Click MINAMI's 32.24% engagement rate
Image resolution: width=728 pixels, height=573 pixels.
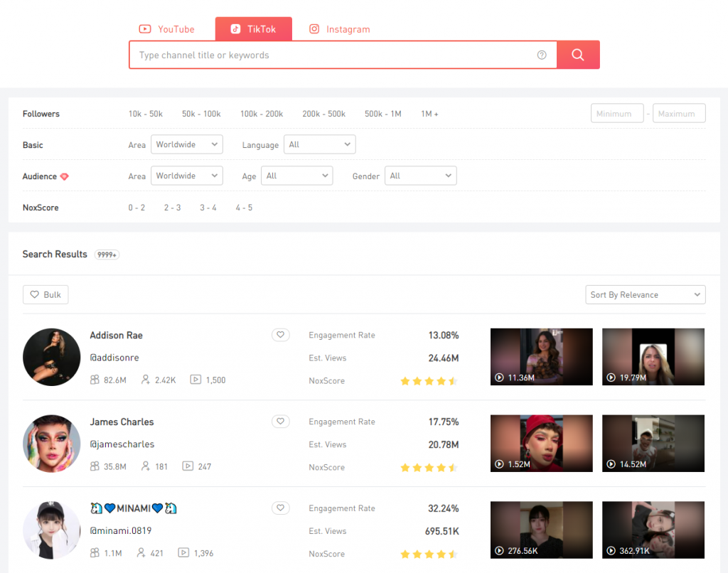click(444, 508)
